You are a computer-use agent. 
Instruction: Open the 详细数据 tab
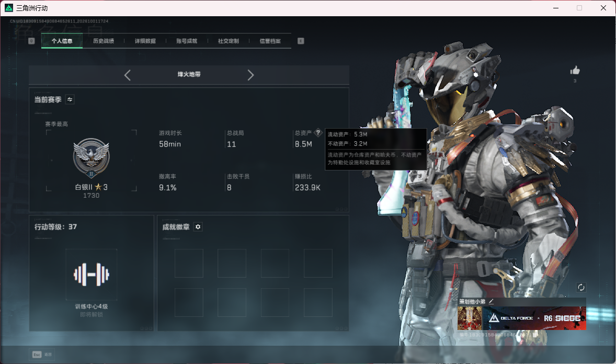coord(145,41)
